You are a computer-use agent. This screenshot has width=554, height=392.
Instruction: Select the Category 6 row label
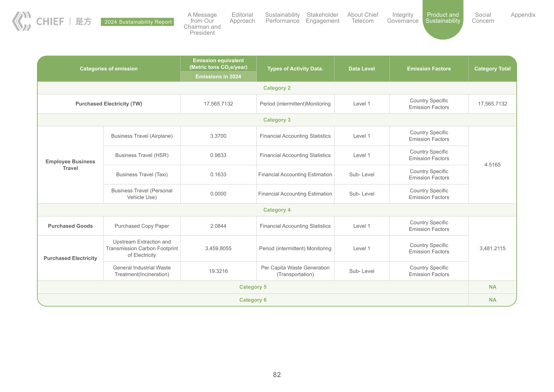pyautogui.click(x=253, y=300)
